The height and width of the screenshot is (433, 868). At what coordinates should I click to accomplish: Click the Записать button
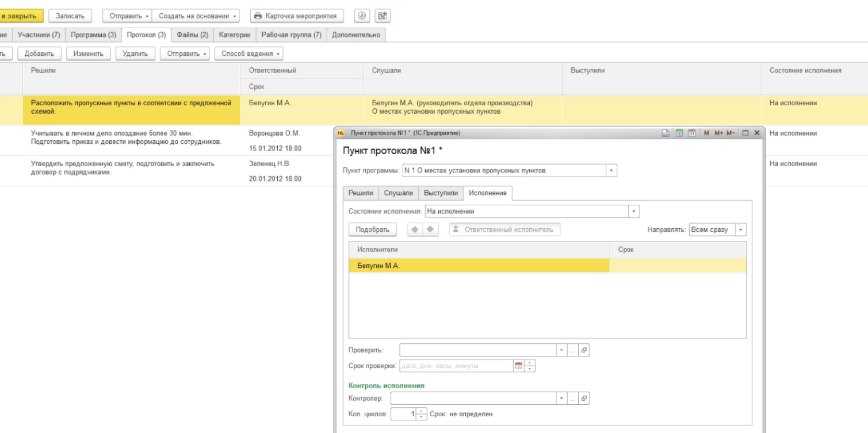pos(70,16)
